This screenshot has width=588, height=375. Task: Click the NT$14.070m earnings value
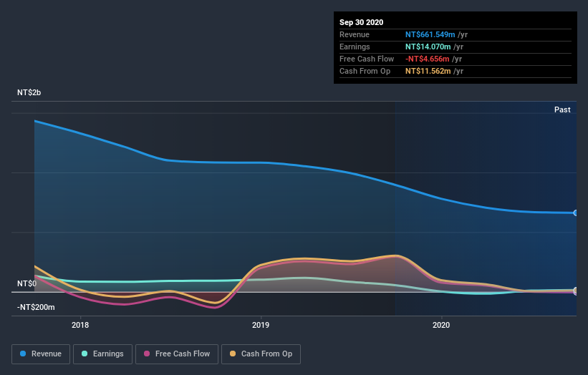pyautogui.click(x=428, y=47)
